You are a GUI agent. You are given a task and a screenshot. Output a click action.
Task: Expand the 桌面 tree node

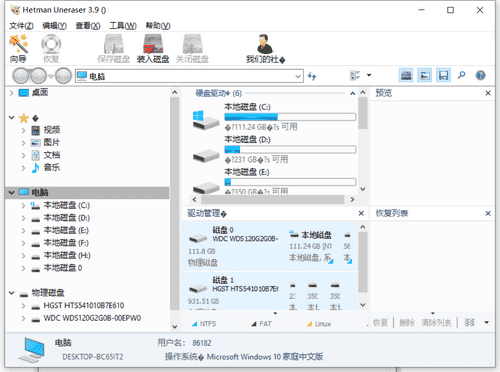tap(12, 93)
